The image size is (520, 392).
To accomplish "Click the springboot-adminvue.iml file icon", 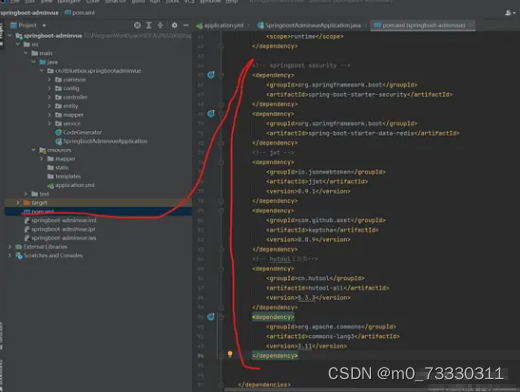I will [27, 220].
